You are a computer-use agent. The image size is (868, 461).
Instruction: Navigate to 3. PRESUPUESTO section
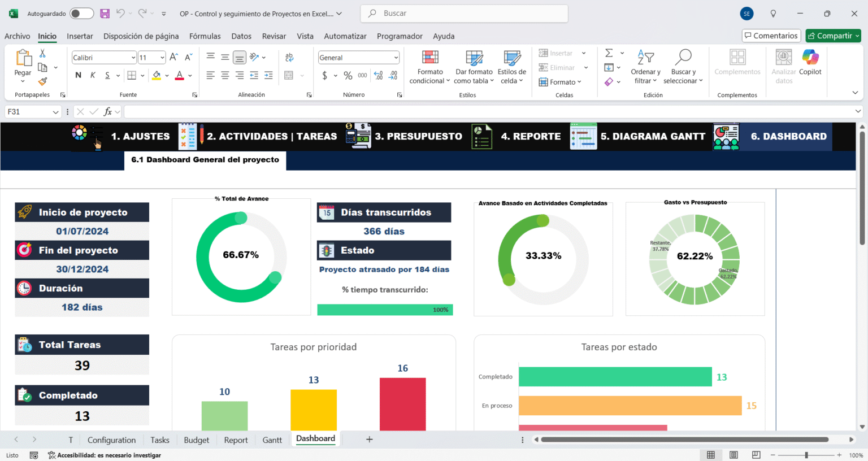pyautogui.click(x=419, y=136)
